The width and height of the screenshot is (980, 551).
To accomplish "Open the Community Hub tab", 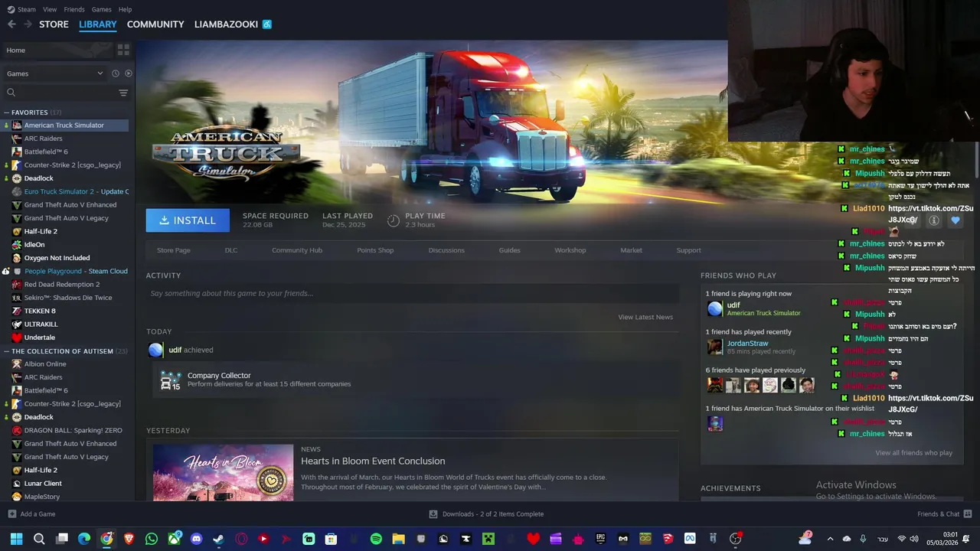I will coord(297,250).
